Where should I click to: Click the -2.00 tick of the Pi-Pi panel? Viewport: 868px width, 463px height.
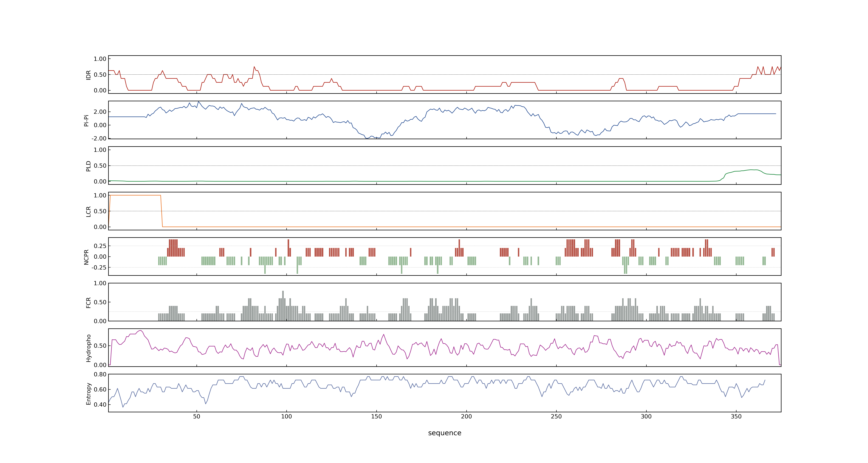pos(99,138)
